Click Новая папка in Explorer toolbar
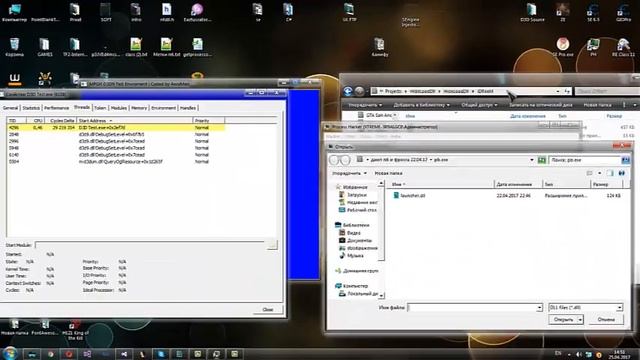This screenshot has height=360, width=640. [x=597, y=105]
